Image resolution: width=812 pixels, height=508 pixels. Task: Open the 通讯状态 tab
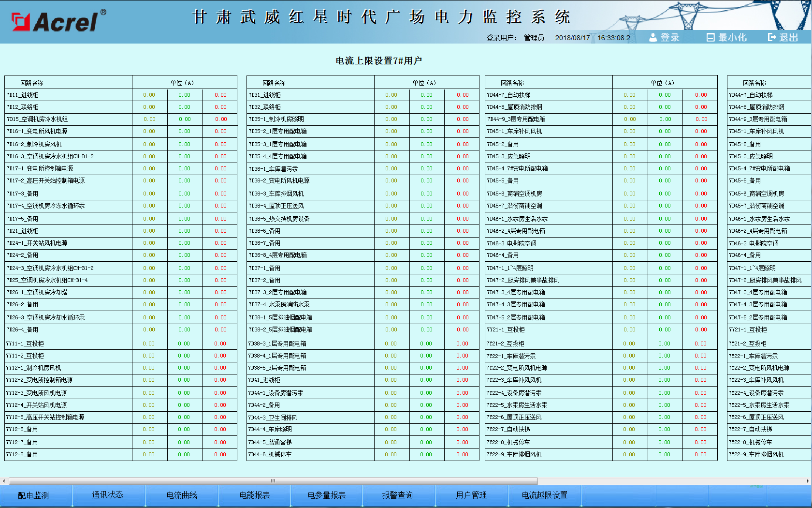108,495
